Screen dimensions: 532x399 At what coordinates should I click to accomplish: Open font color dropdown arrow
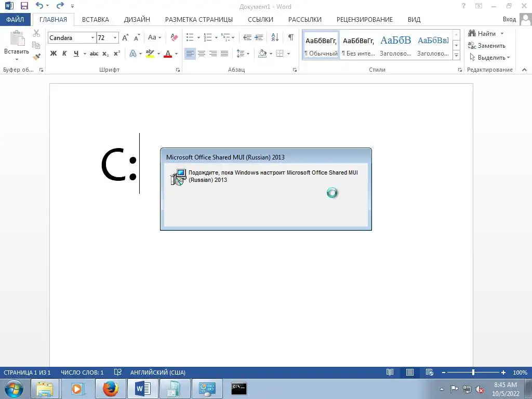(x=176, y=54)
